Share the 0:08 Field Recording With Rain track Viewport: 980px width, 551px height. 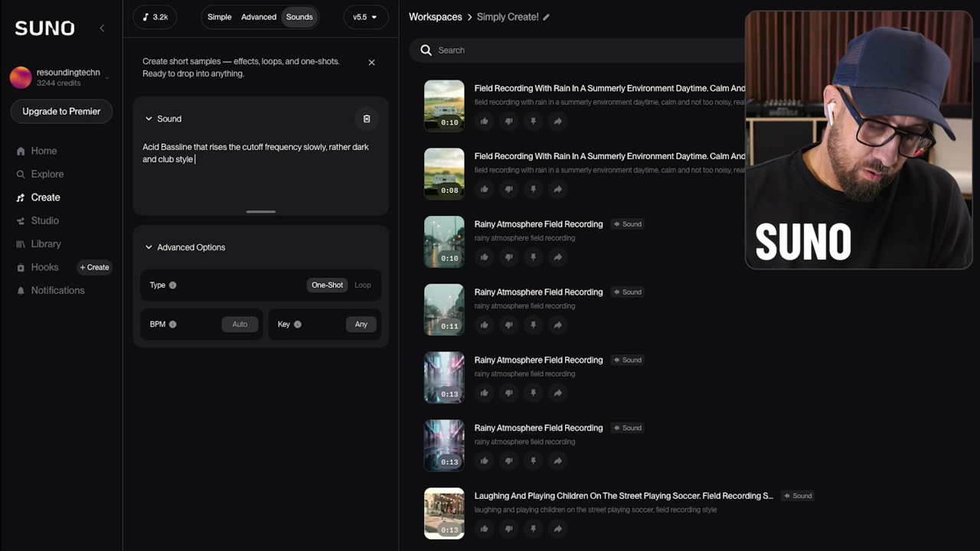(x=557, y=189)
